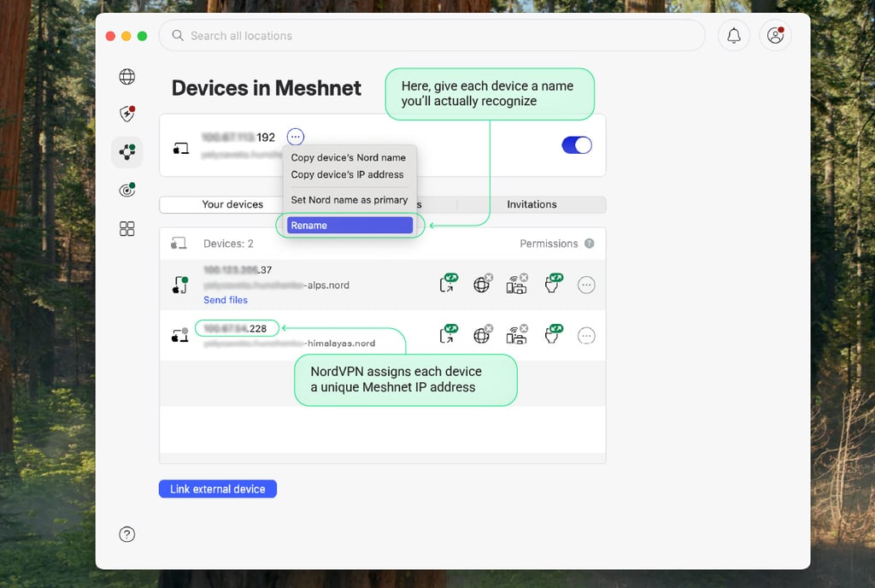
Task: Click the green zoom window button
Action: [x=143, y=36]
